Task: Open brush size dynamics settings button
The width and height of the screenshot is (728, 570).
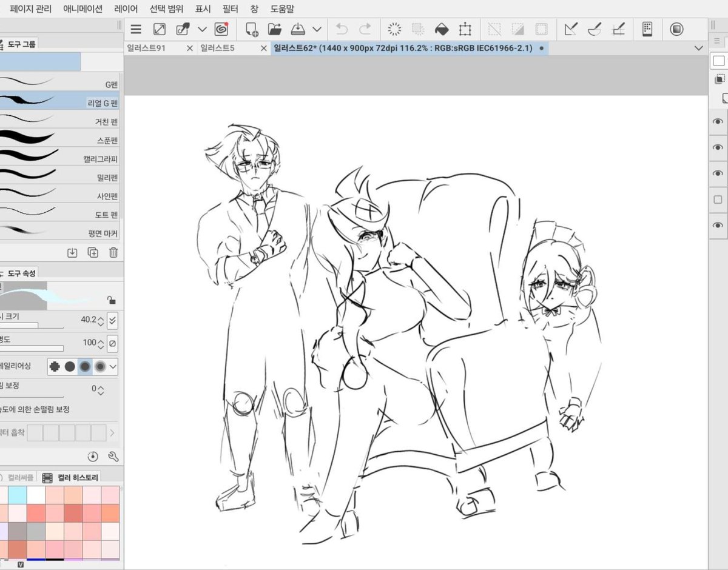Action: point(112,320)
